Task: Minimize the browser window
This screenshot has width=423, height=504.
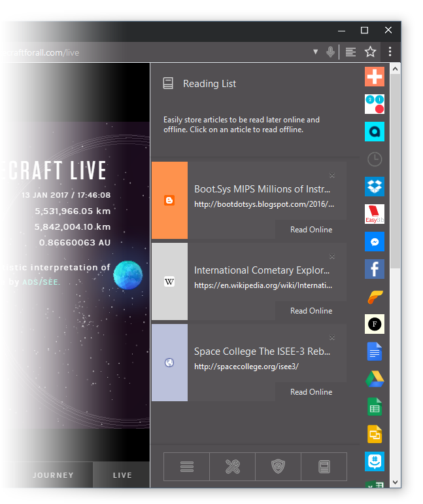Action: (341, 31)
